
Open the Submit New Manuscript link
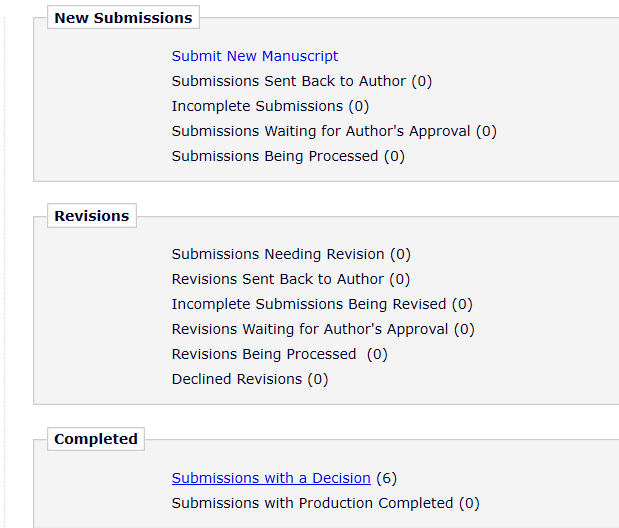coord(255,56)
